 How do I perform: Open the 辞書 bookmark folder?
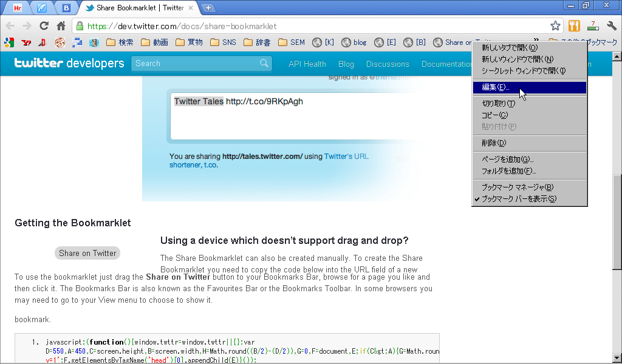[257, 42]
